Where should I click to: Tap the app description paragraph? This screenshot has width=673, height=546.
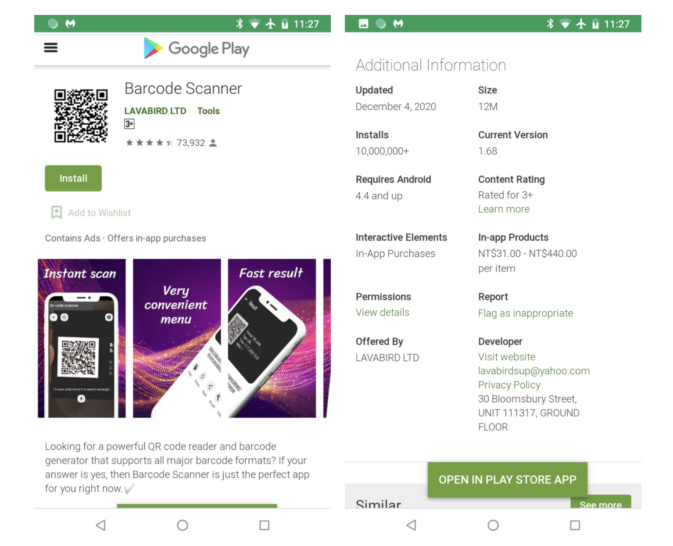click(177, 467)
